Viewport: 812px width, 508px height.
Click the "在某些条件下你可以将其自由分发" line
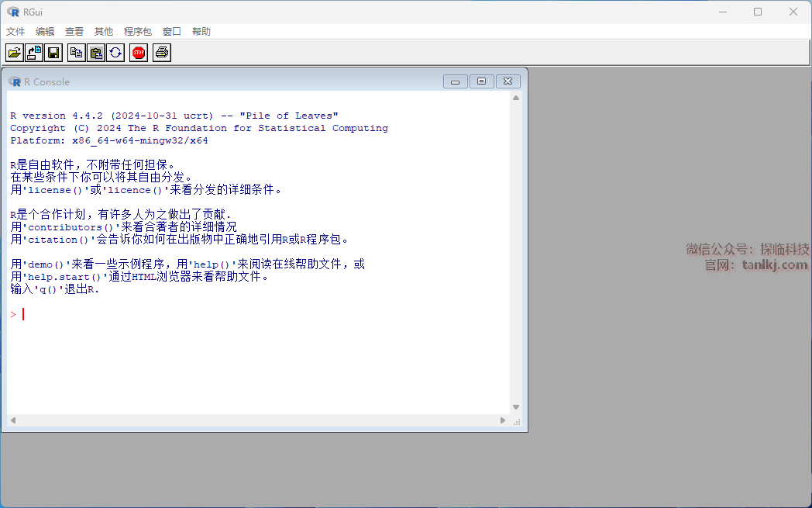pos(101,178)
